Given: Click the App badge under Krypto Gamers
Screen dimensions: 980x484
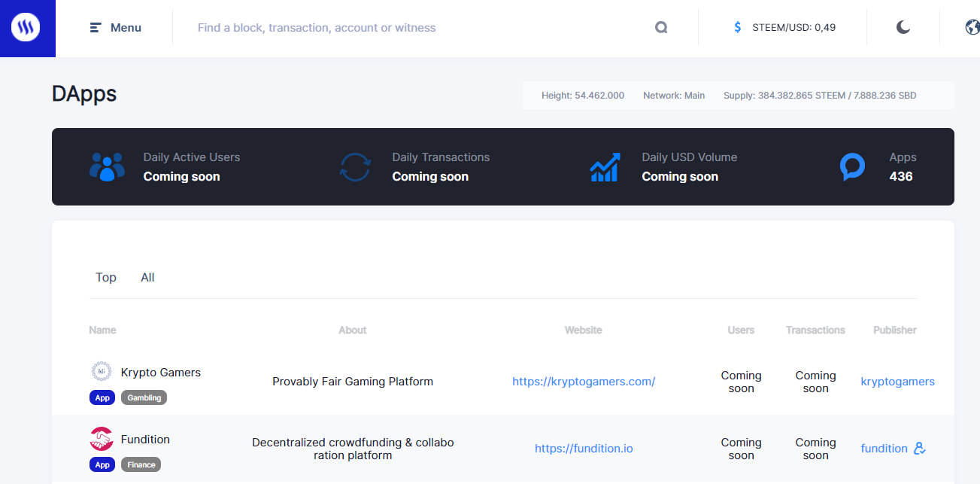Looking at the screenshot, I should [x=102, y=397].
